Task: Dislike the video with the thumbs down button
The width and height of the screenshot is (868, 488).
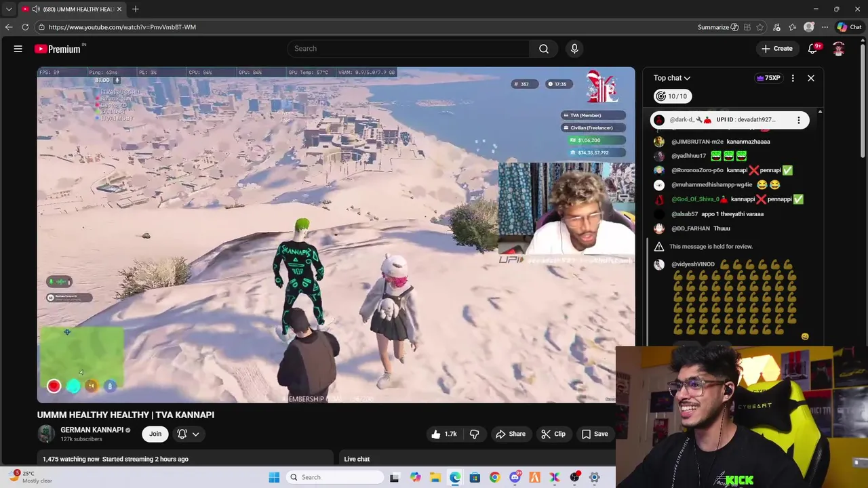Action: (474, 434)
